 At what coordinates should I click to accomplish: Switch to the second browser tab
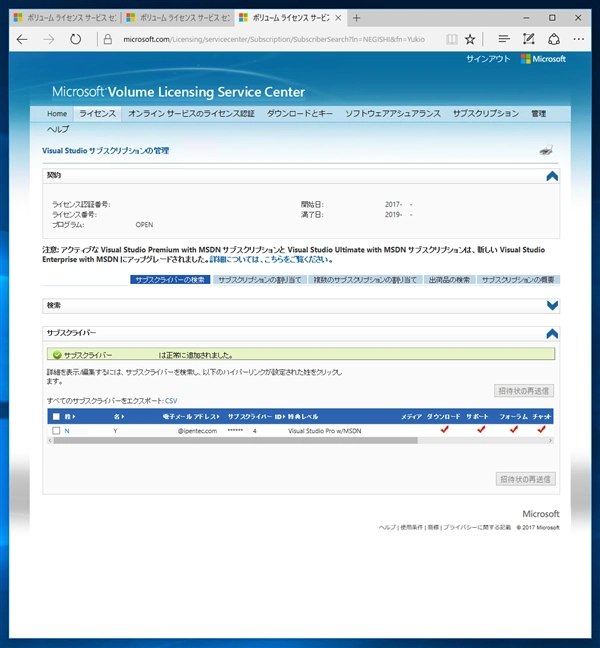pyautogui.click(x=179, y=18)
